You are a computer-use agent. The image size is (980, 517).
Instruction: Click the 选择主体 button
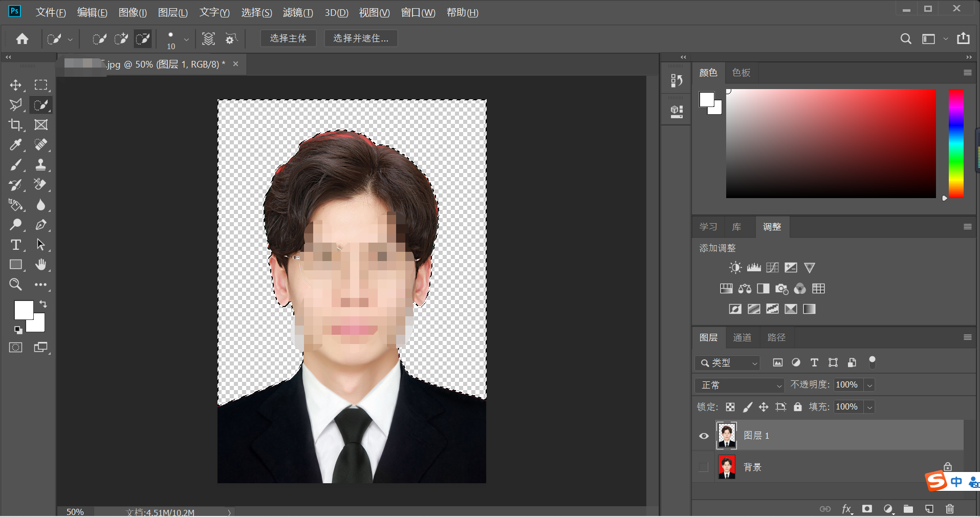[288, 38]
